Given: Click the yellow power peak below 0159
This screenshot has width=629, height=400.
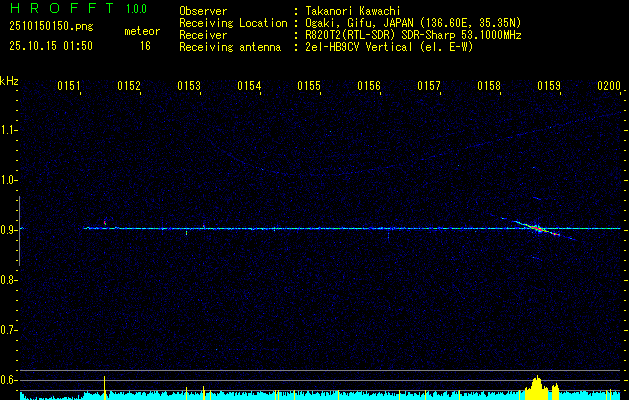Looking at the screenshot, I should 537,384.
